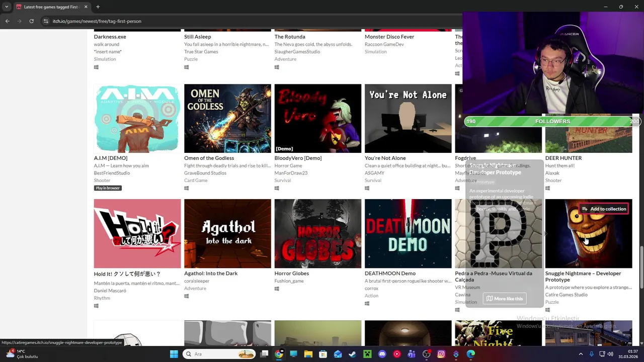Open 'Pedra a Pedra -Museu Virtual da Calçada' link
Screen dimensions: 644x362
pos(494,277)
